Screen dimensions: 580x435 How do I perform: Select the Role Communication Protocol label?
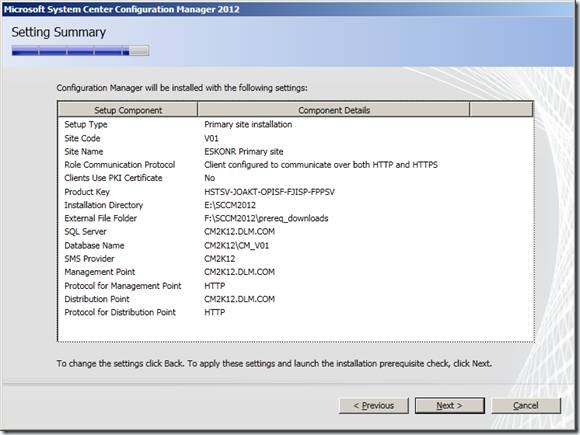(120, 165)
